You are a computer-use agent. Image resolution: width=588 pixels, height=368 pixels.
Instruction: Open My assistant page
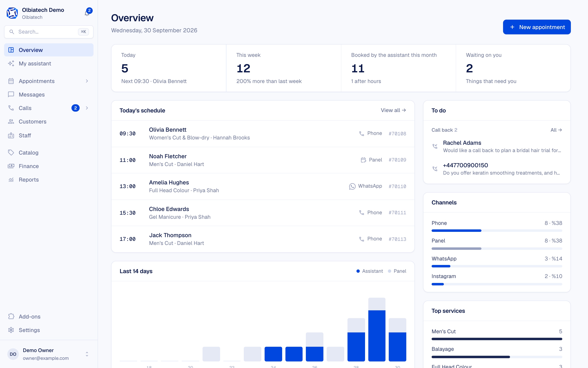point(49,64)
